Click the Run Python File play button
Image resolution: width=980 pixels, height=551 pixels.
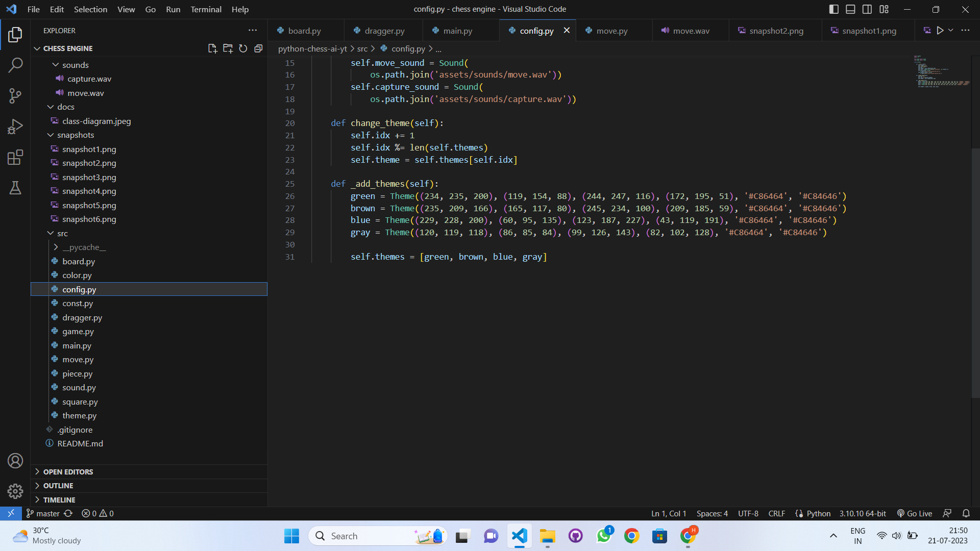click(x=940, y=31)
